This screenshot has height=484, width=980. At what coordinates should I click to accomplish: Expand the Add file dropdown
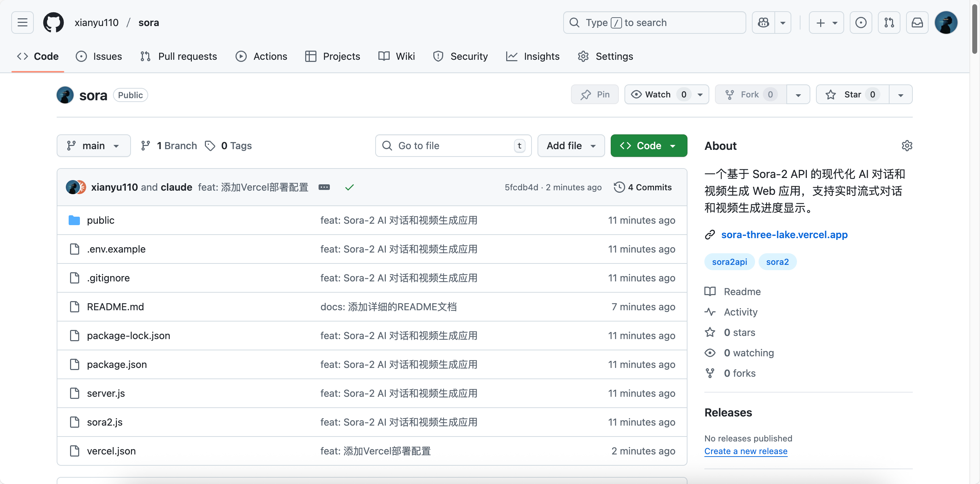pyautogui.click(x=571, y=146)
